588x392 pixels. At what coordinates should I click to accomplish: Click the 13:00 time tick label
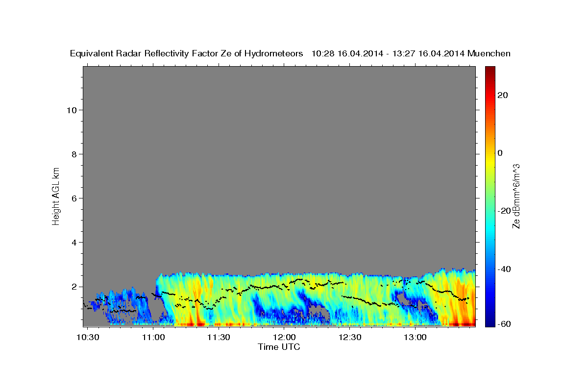click(x=415, y=338)
